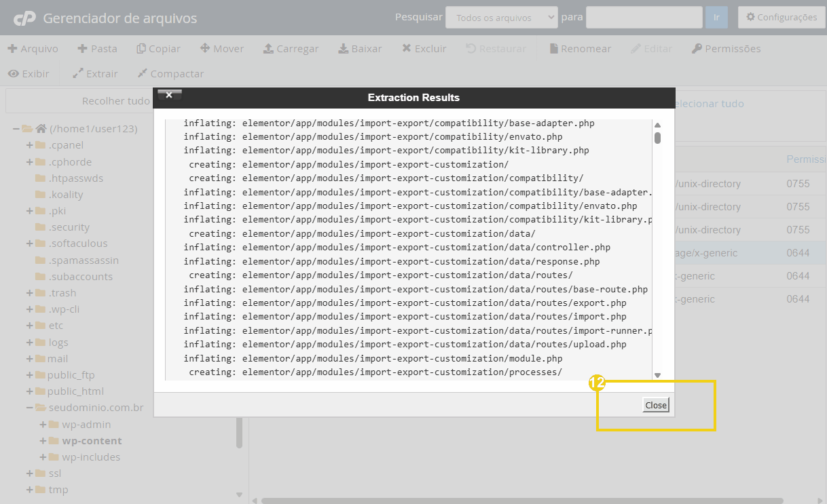This screenshot has height=504, width=827.
Task: Expand the wp-includes folder
Action: pyautogui.click(x=43, y=457)
